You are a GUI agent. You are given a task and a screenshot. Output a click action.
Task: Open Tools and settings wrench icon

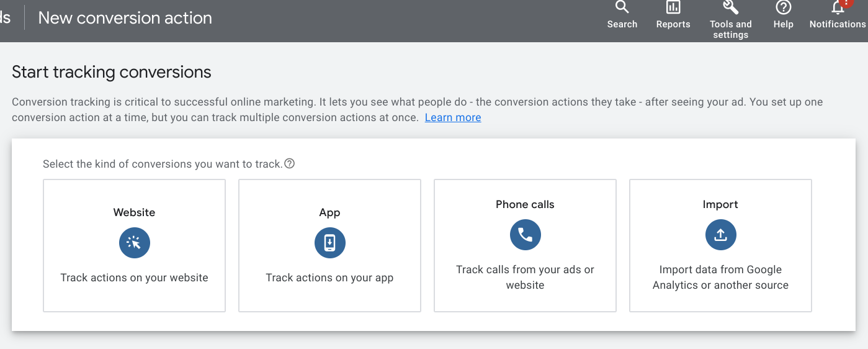(x=731, y=7)
